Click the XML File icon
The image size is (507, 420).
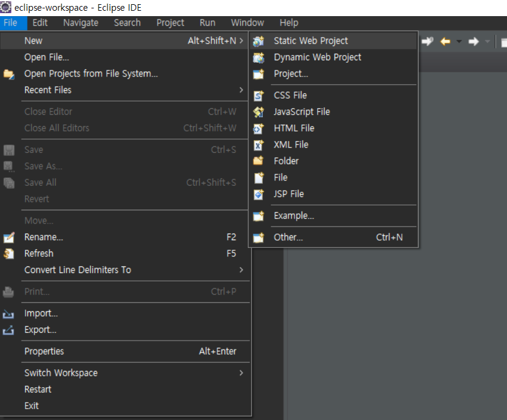259,145
